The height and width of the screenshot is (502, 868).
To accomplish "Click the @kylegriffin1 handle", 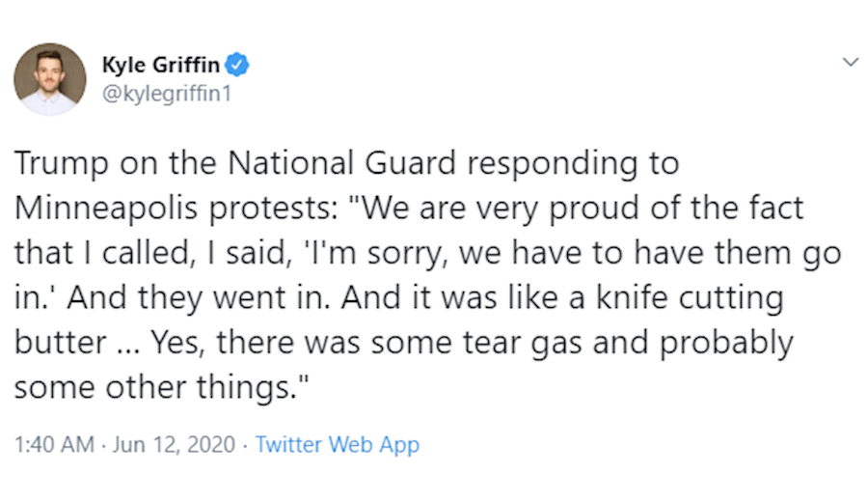I will pos(167,94).
